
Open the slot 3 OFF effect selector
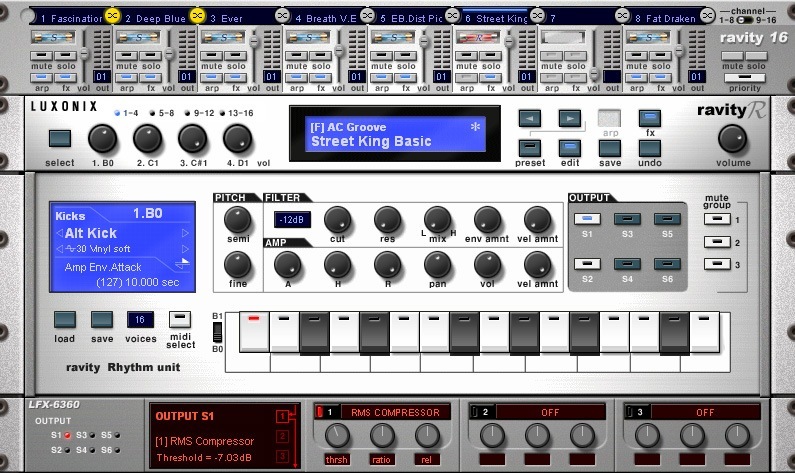pyautogui.click(x=705, y=412)
